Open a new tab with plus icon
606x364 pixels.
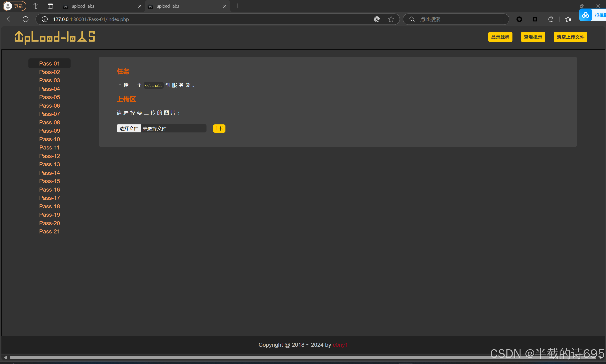(238, 6)
